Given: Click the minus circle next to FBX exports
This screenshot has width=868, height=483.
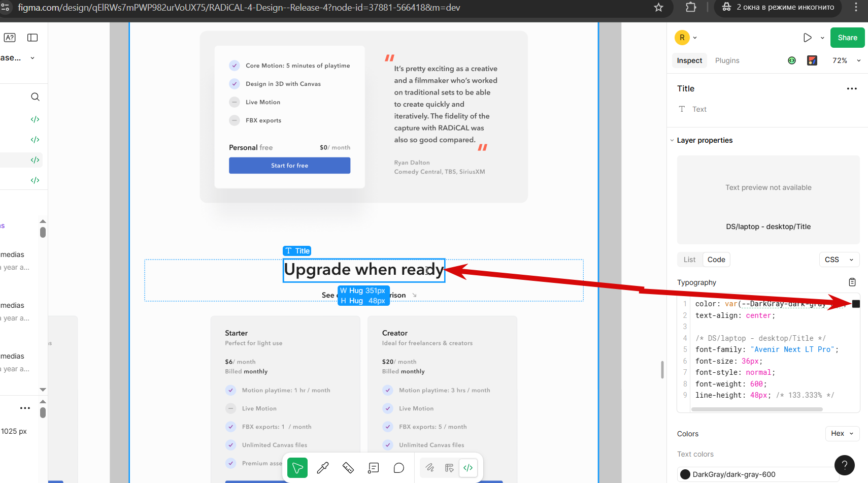Looking at the screenshot, I should tap(234, 120).
